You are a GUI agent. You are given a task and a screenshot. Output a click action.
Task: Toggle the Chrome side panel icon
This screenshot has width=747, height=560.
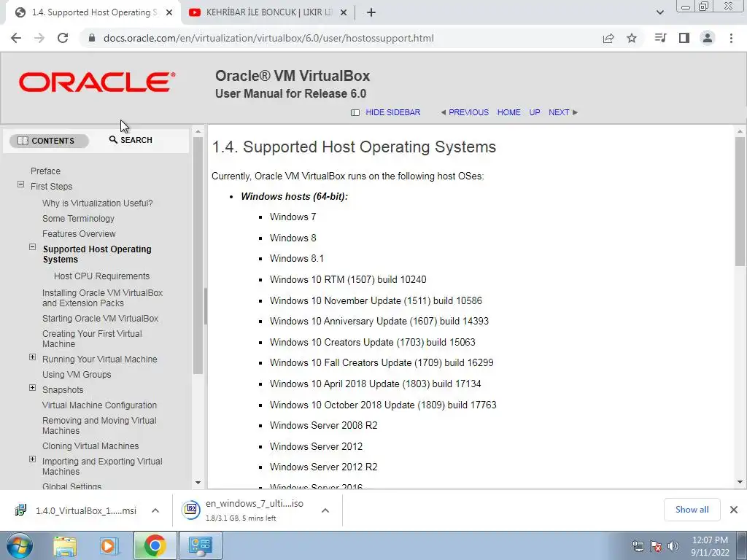coord(684,38)
